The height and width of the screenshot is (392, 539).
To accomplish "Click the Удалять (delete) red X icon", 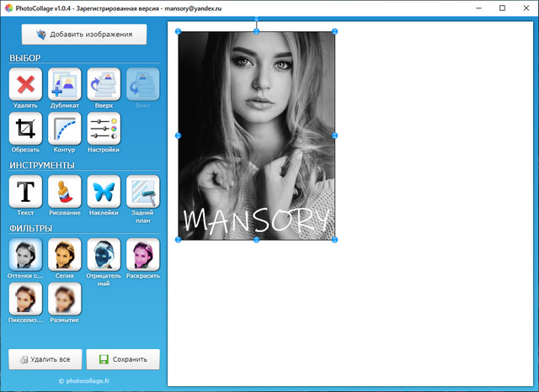I will pyautogui.click(x=25, y=84).
